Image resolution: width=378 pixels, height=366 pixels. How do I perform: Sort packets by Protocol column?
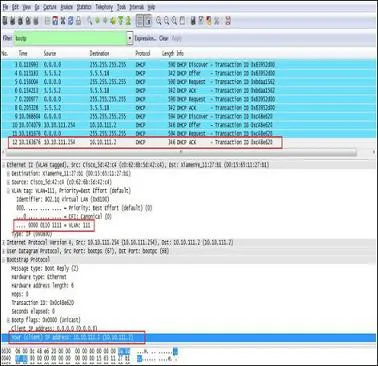click(143, 53)
